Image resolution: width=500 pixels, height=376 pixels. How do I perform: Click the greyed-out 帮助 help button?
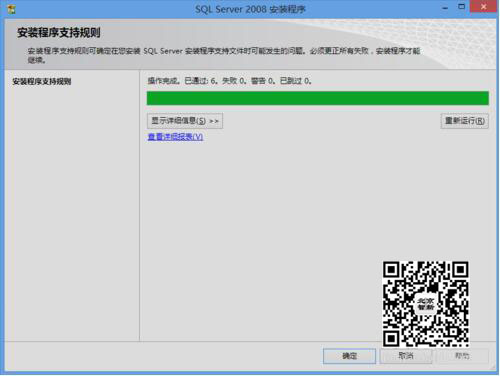[x=462, y=356]
